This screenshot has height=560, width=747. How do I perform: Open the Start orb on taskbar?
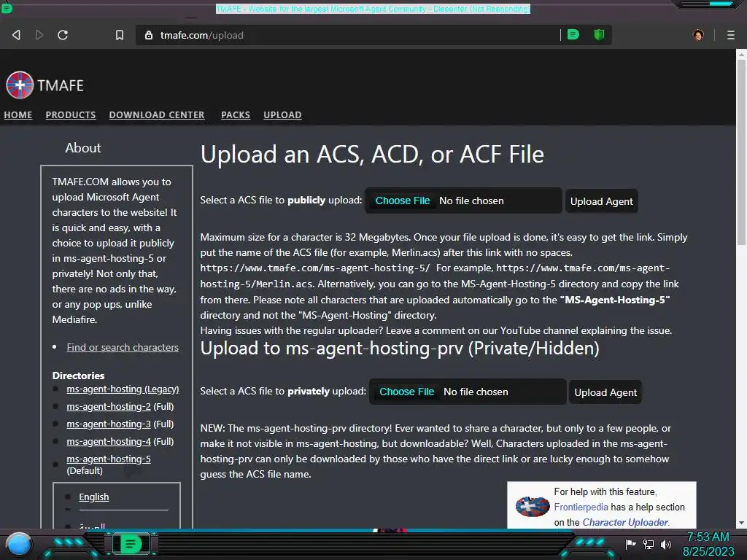click(19, 545)
